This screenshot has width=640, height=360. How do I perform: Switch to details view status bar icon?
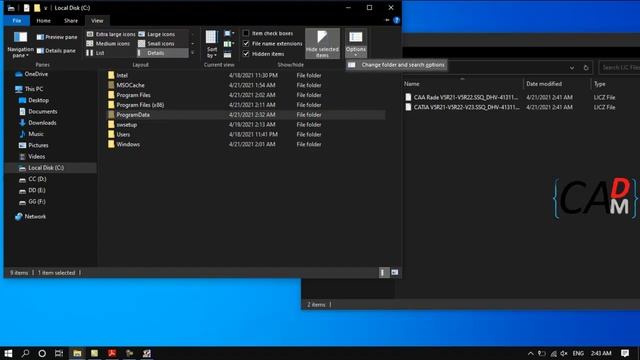[x=382, y=272]
